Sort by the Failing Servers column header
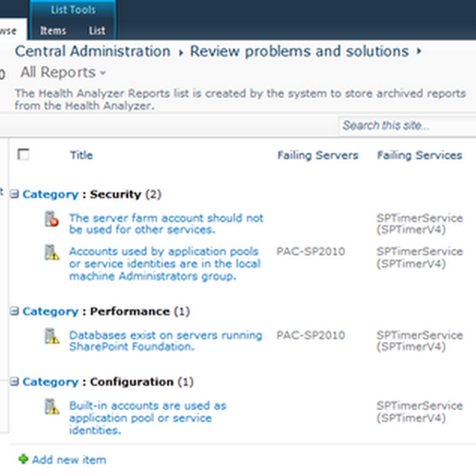Viewport: 476px width, 476px height. tap(318, 155)
